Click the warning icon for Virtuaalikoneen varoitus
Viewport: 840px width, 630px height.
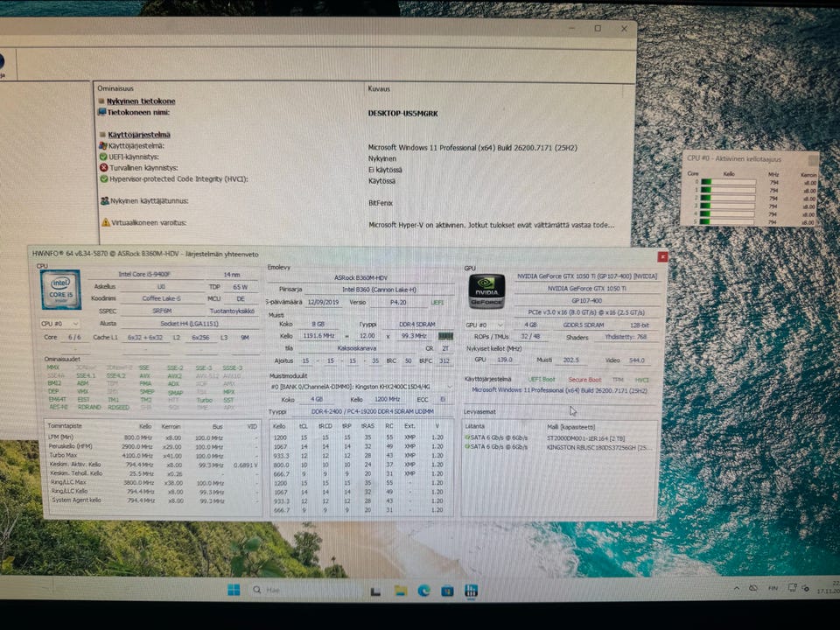point(106,222)
